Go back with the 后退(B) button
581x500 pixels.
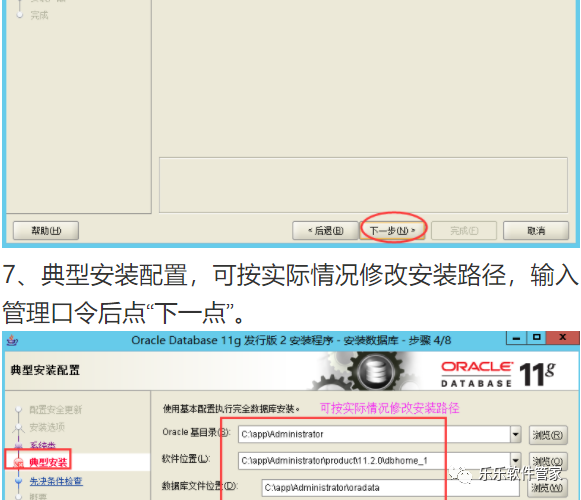tap(325, 231)
